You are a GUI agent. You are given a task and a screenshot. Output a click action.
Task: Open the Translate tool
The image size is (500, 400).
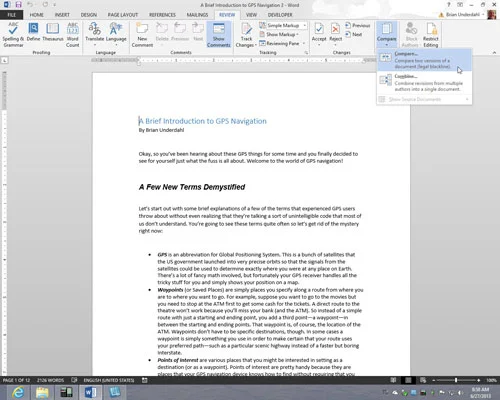pyautogui.click(x=95, y=34)
